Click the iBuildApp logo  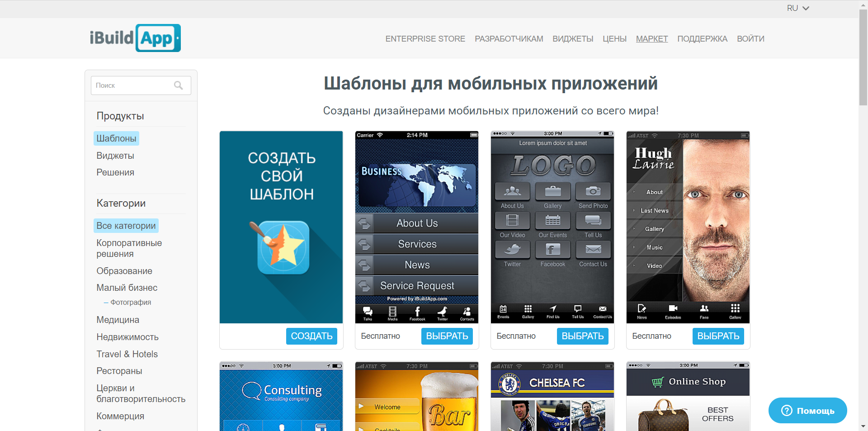tap(135, 38)
